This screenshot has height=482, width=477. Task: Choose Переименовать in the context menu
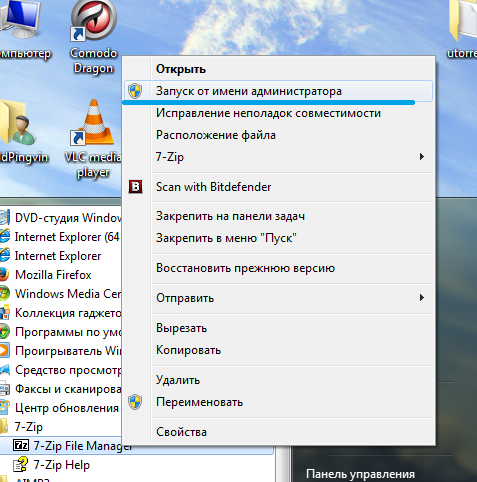click(x=278, y=402)
